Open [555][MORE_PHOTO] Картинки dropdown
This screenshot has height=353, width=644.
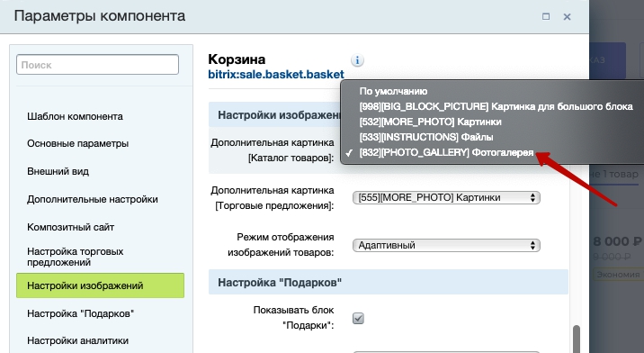point(446,197)
